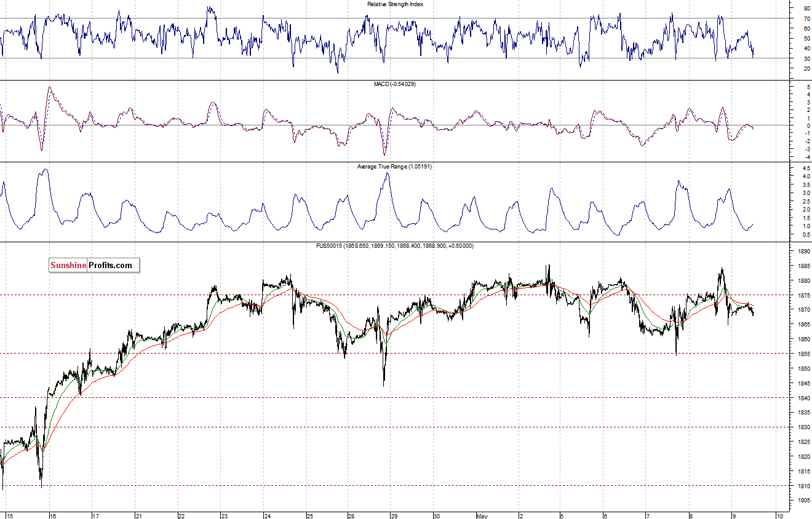Click the 0.5 label on ATR axis
812x519 pixels.
806,235
